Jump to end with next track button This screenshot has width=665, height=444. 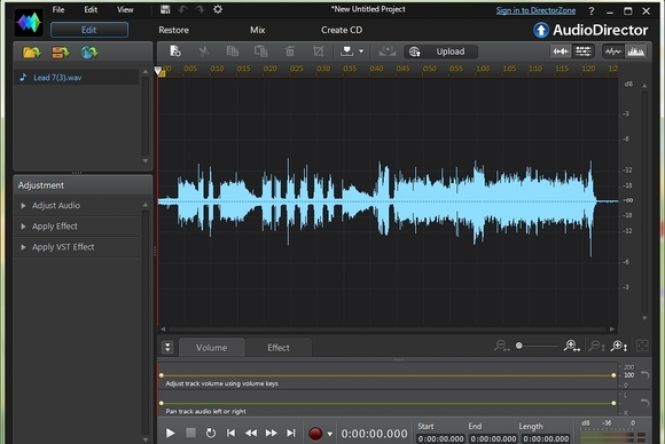pyautogui.click(x=291, y=433)
